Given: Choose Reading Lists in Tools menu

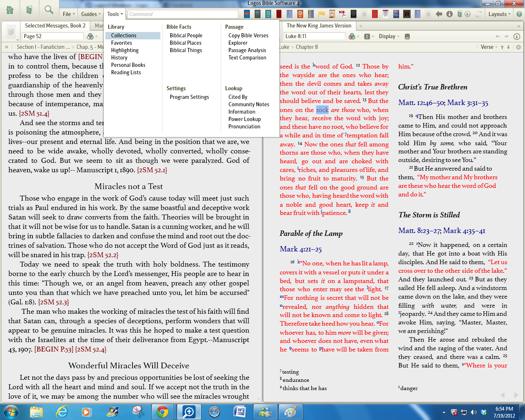Looking at the screenshot, I should (126, 73).
